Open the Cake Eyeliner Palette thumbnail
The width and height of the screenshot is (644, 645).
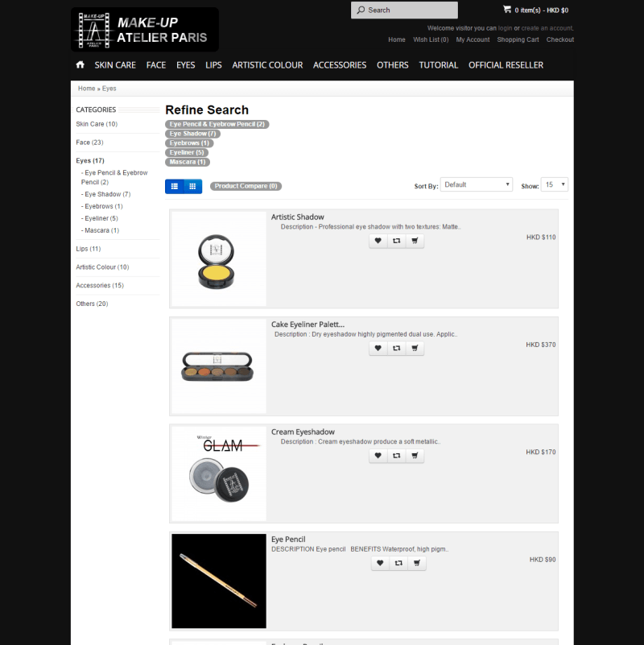click(x=219, y=366)
